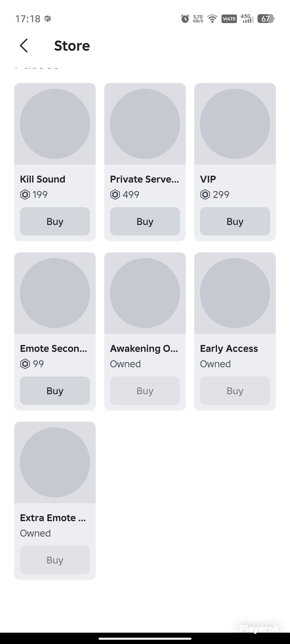Image resolution: width=290 pixels, height=644 pixels.
Task: Open the Kill Sound pass thumbnail
Action: click(x=55, y=124)
